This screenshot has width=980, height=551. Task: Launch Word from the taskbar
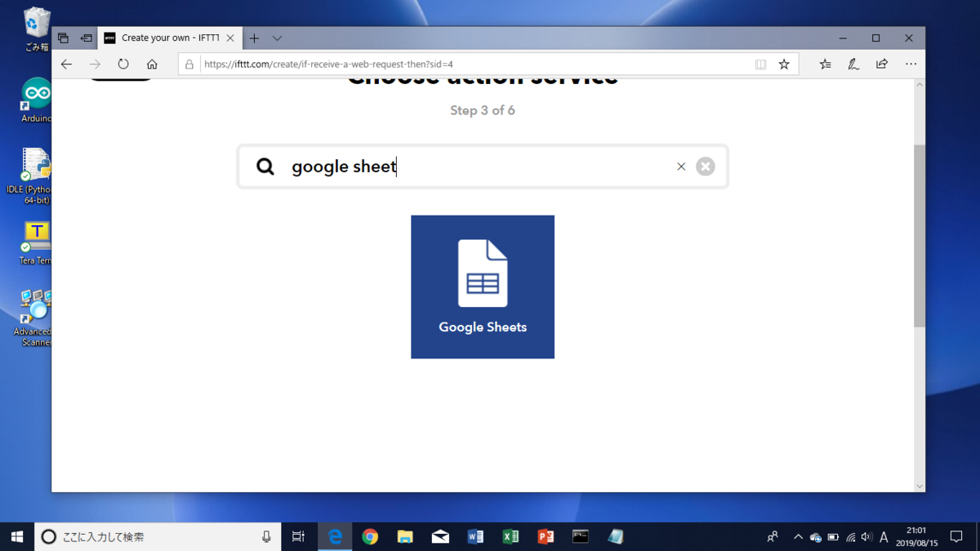pyautogui.click(x=475, y=536)
